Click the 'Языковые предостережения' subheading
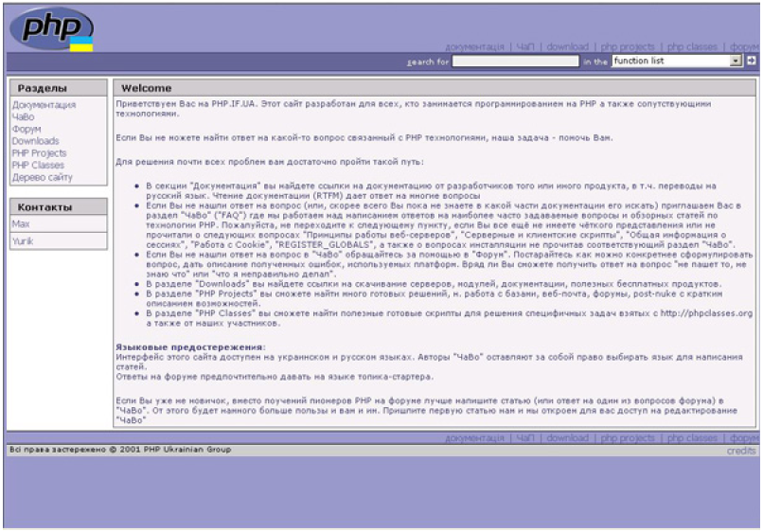 [x=190, y=347]
